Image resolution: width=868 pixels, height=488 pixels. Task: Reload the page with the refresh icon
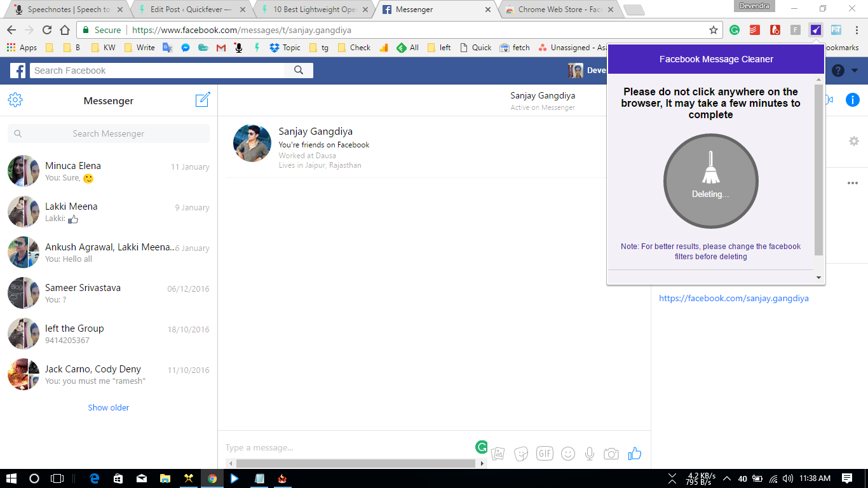point(47,30)
